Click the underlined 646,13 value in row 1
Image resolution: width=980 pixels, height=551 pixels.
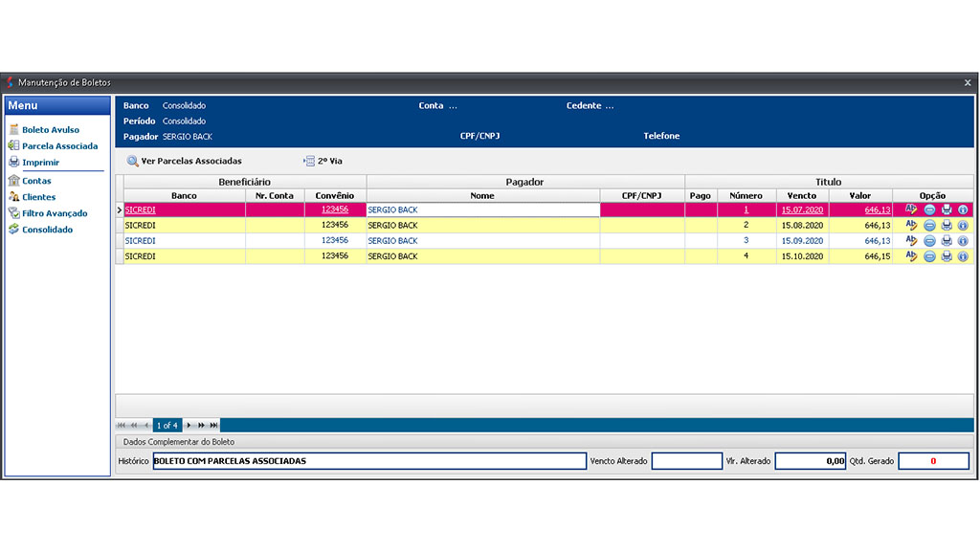(878, 209)
